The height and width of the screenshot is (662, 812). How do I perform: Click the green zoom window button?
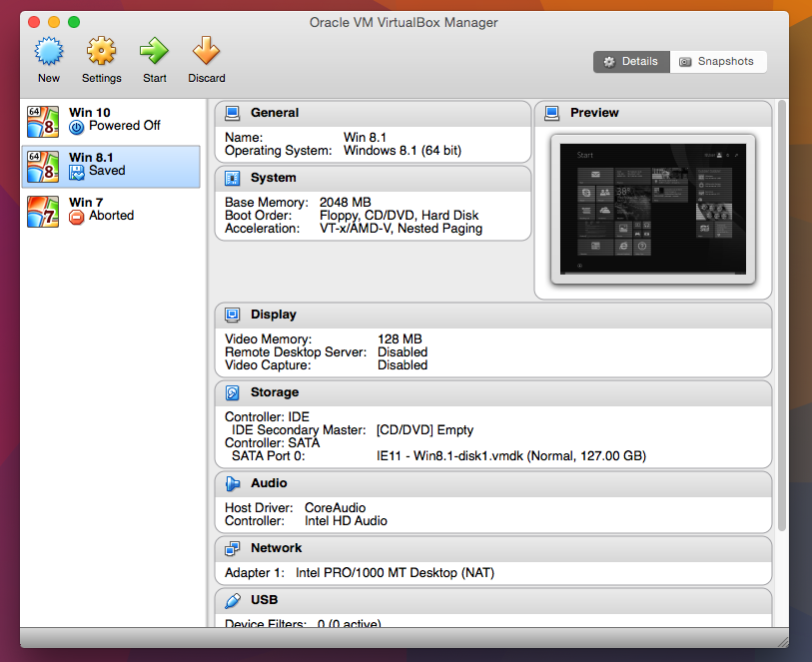[x=74, y=22]
